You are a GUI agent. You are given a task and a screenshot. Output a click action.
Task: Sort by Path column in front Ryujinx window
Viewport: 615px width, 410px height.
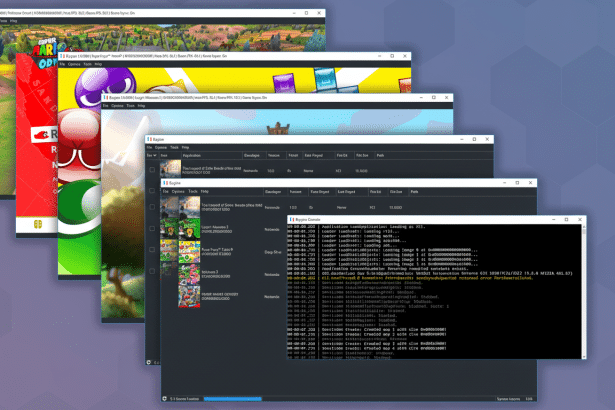(x=414, y=192)
